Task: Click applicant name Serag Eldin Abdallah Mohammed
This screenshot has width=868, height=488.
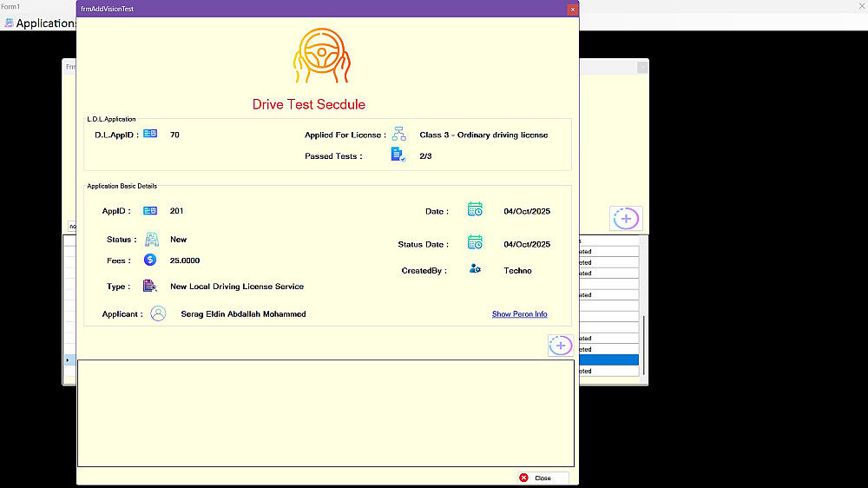Action: 243,314
